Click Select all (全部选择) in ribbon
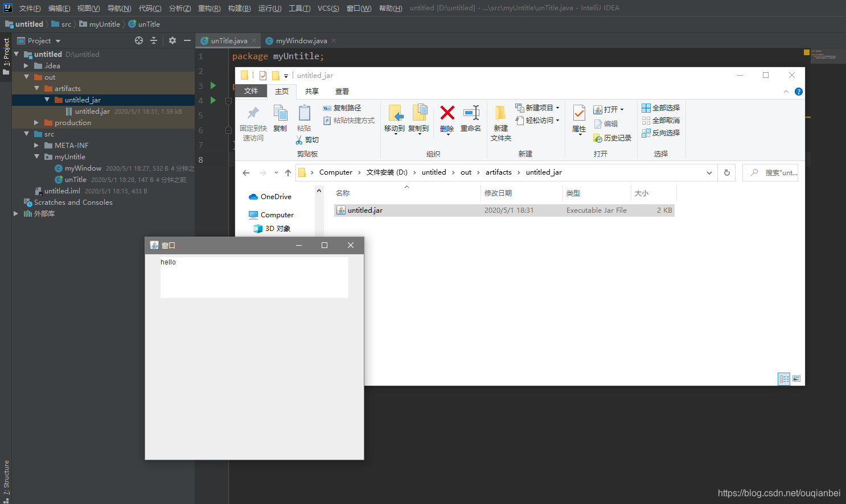846x504 pixels. point(661,108)
